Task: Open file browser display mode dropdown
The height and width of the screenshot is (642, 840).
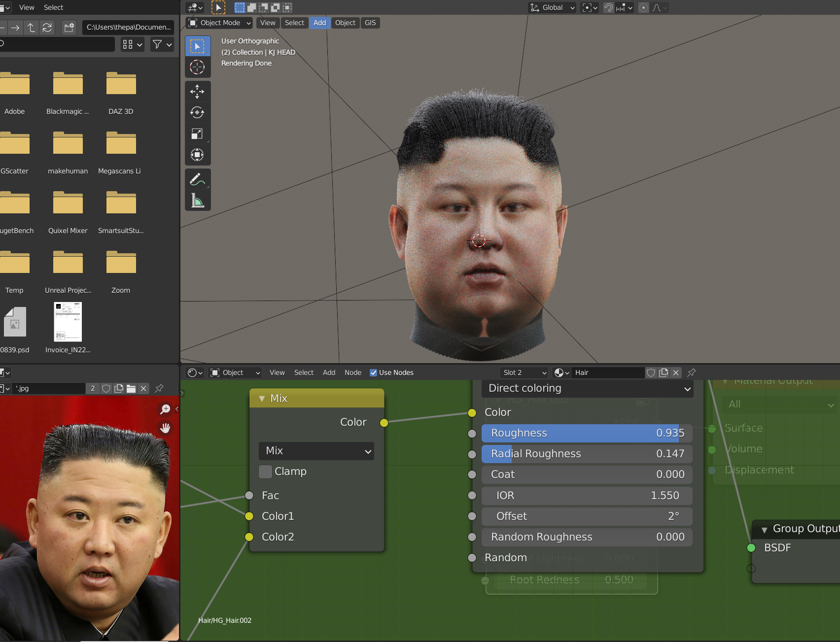Action: pos(133,45)
